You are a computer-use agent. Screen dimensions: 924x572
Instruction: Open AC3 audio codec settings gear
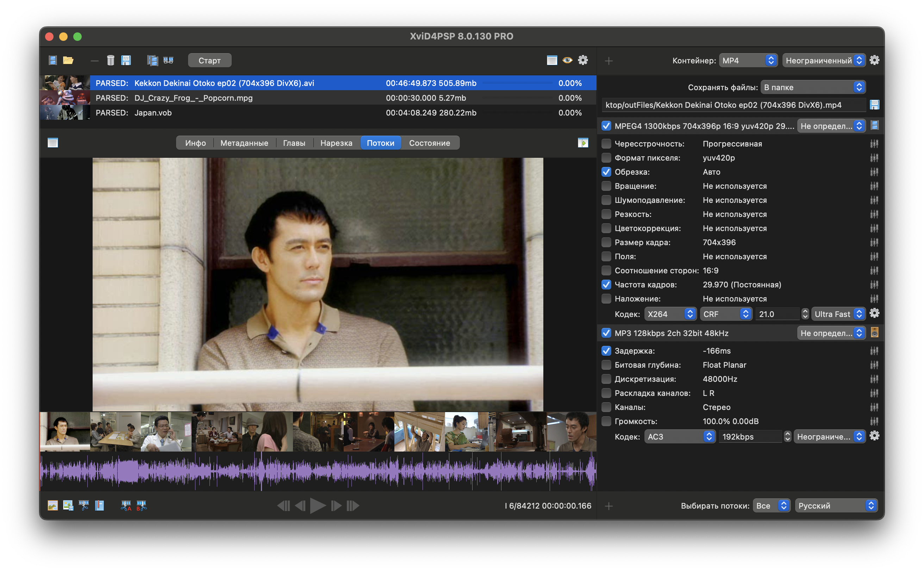pos(874,436)
